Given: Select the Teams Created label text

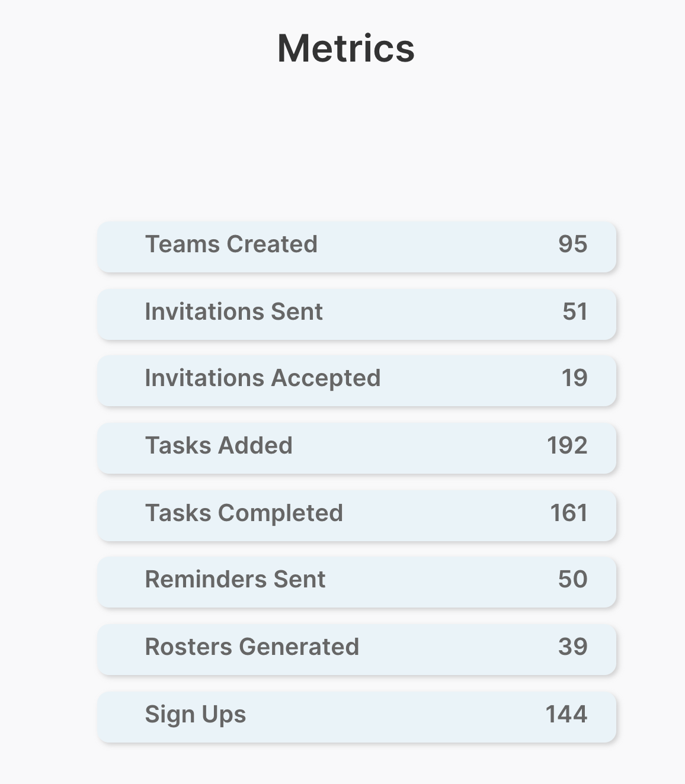Looking at the screenshot, I should 231,245.
